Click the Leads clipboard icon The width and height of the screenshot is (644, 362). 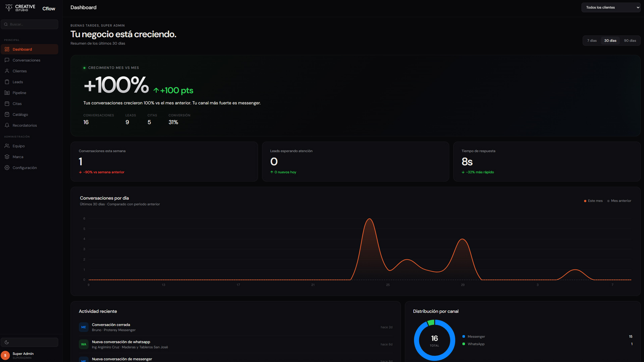(x=7, y=82)
